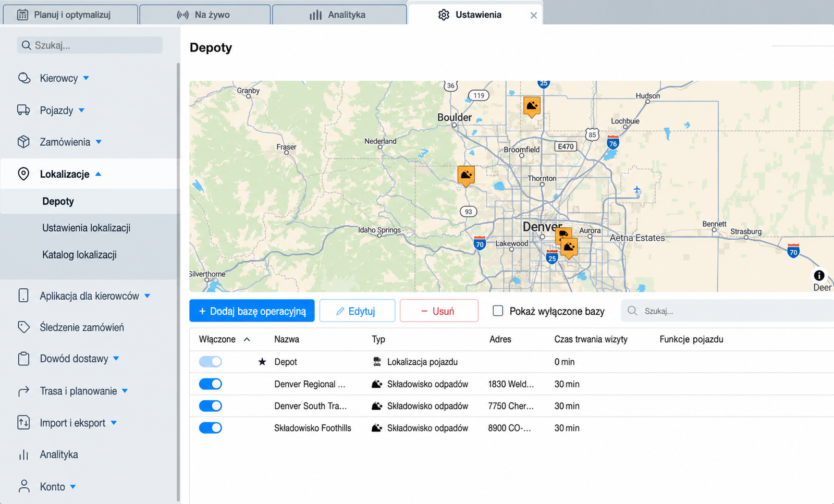The width and height of the screenshot is (834, 504).
Task: Expand the Aplikacja dla kierowców arrow
Action: (147, 296)
